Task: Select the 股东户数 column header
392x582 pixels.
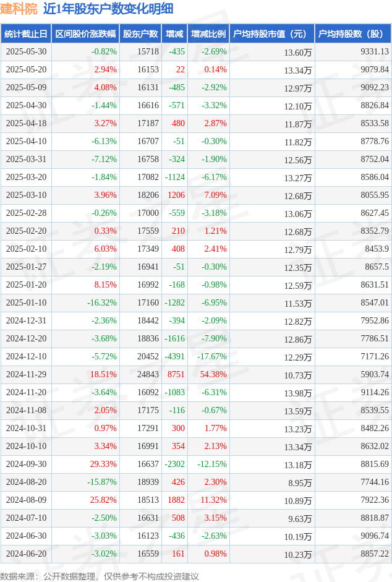Action: [140, 34]
